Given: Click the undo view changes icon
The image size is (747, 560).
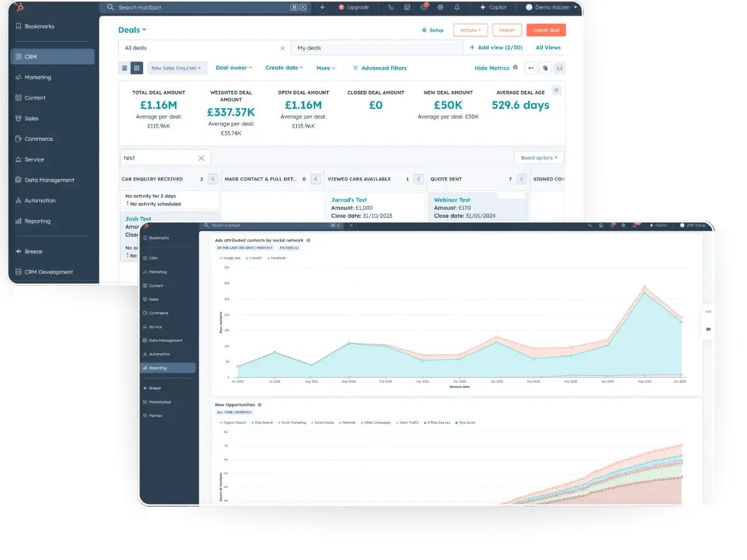Looking at the screenshot, I should (531, 68).
